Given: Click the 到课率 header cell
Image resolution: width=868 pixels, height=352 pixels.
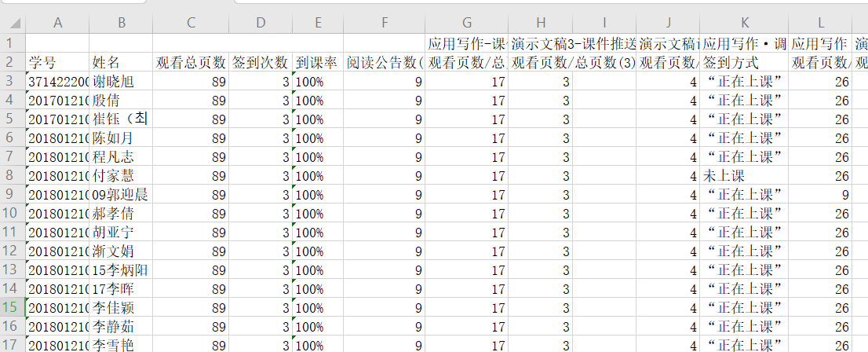Looking at the screenshot, I should [x=318, y=62].
